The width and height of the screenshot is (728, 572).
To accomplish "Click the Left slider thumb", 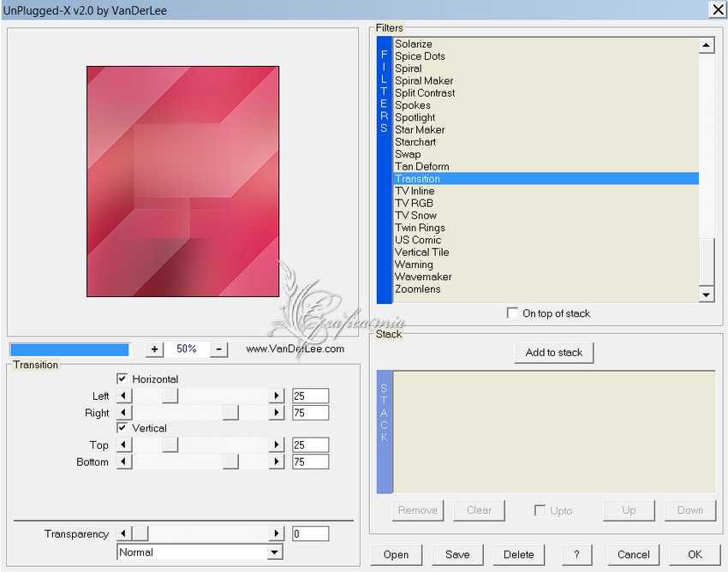I will (x=170, y=396).
